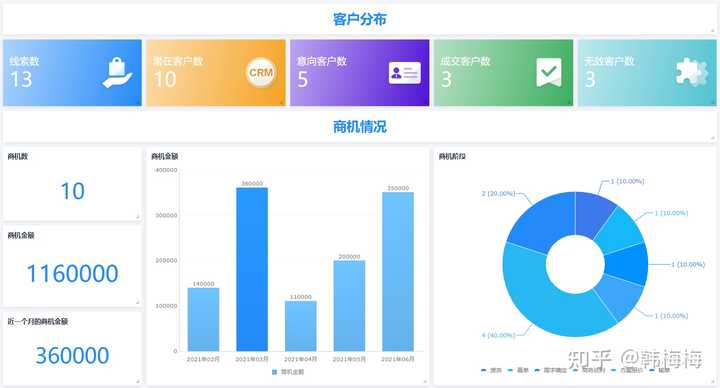Select the 客户分布 section header
This screenshot has width=720, height=388.
pos(360,19)
